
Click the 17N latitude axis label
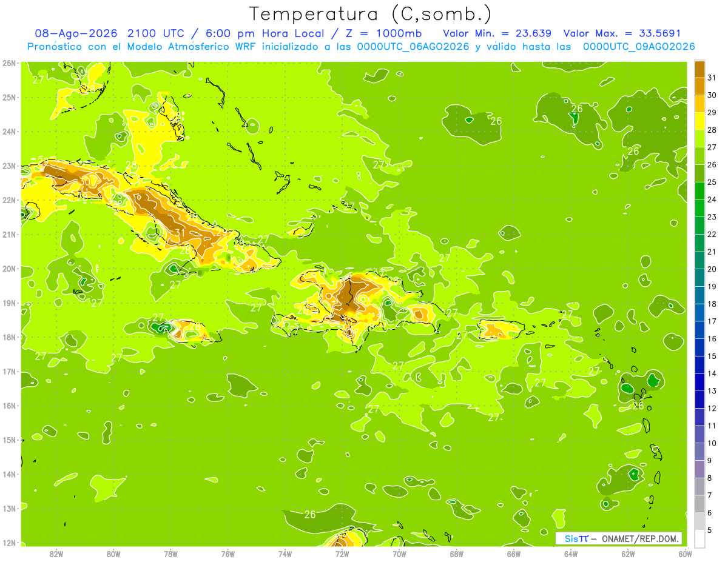9,371
